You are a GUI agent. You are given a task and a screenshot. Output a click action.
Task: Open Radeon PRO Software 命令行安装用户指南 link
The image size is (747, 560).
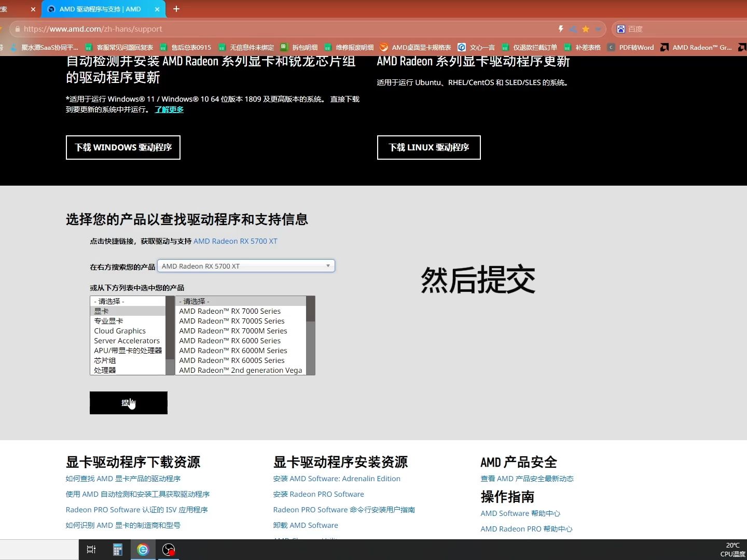[x=344, y=510]
